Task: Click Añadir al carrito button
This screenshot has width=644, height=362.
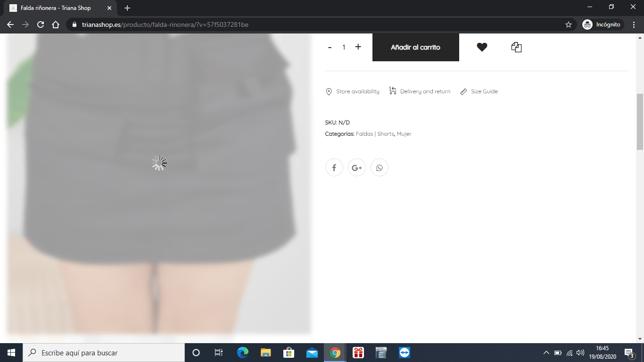Action: [x=416, y=47]
